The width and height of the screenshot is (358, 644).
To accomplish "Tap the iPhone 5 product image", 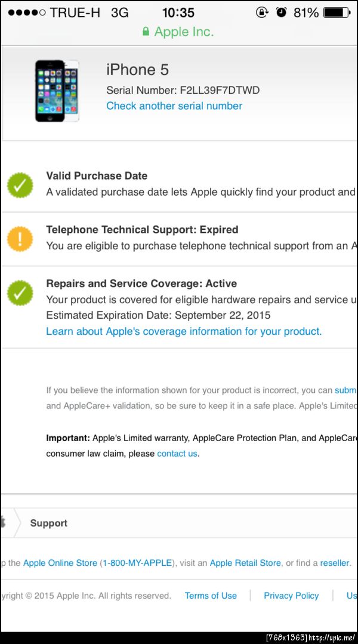I will click(x=57, y=90).
